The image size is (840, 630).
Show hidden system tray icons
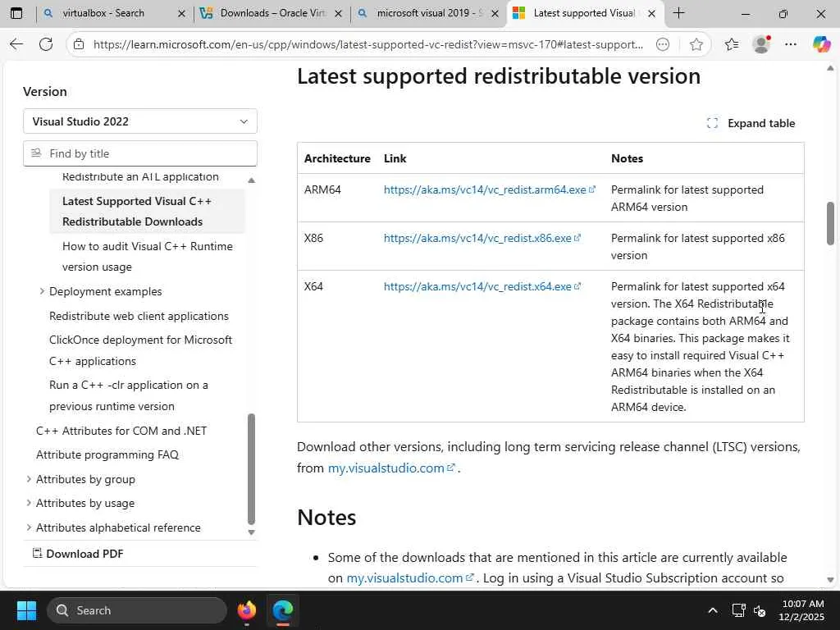(x=713, y=610)
